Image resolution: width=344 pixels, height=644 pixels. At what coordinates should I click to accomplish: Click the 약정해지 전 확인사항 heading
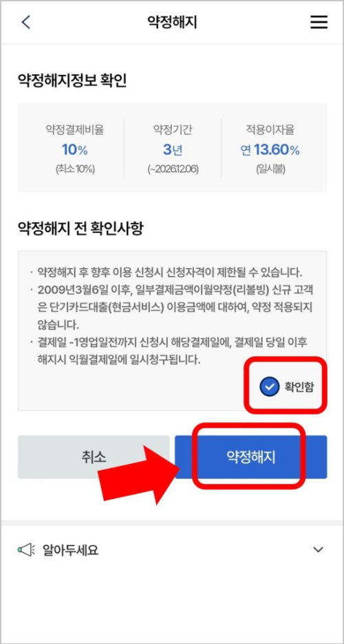click(x=80, y=228)
